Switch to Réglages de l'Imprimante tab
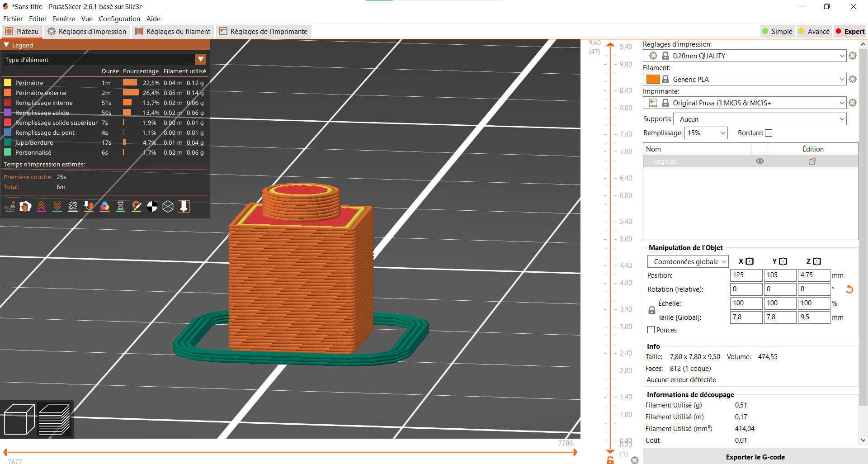Image resolution: width=868 pixels, height=464 pixels. pos(263,31)
